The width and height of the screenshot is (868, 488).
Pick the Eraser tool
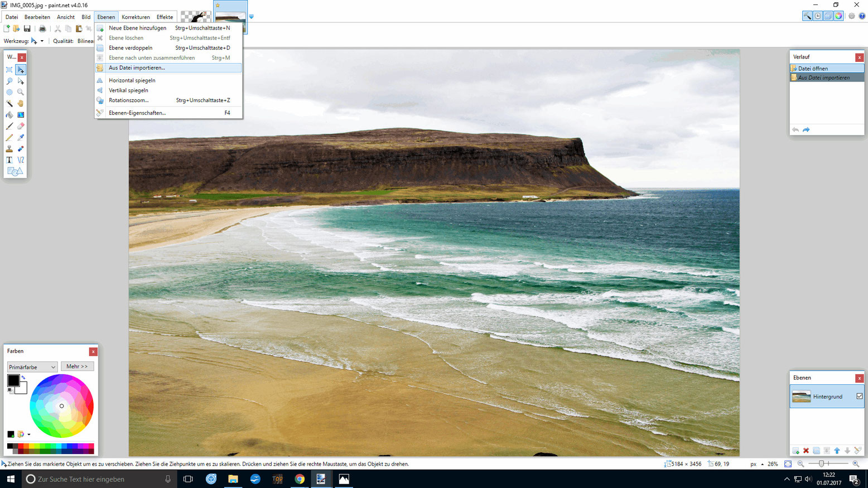point(21,126)
